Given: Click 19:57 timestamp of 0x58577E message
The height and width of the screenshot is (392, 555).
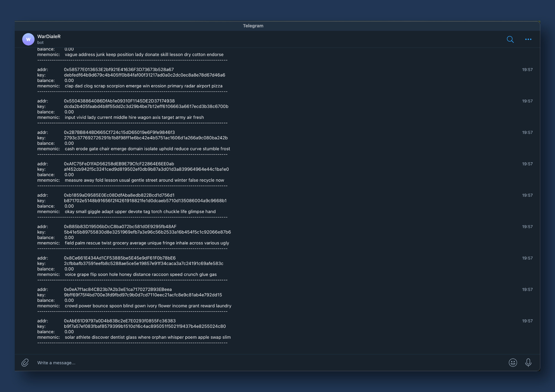Looking at the screenshot, I should pos(527,70).
